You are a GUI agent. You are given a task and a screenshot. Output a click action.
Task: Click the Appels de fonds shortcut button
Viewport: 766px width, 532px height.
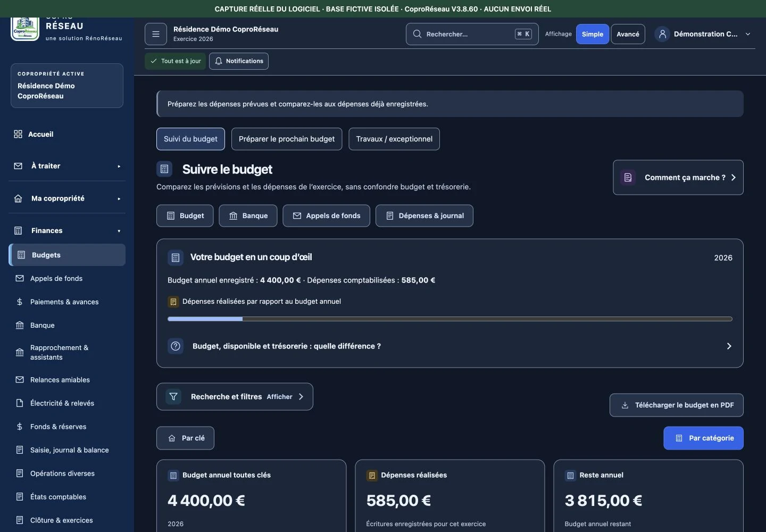click(326, 216)
